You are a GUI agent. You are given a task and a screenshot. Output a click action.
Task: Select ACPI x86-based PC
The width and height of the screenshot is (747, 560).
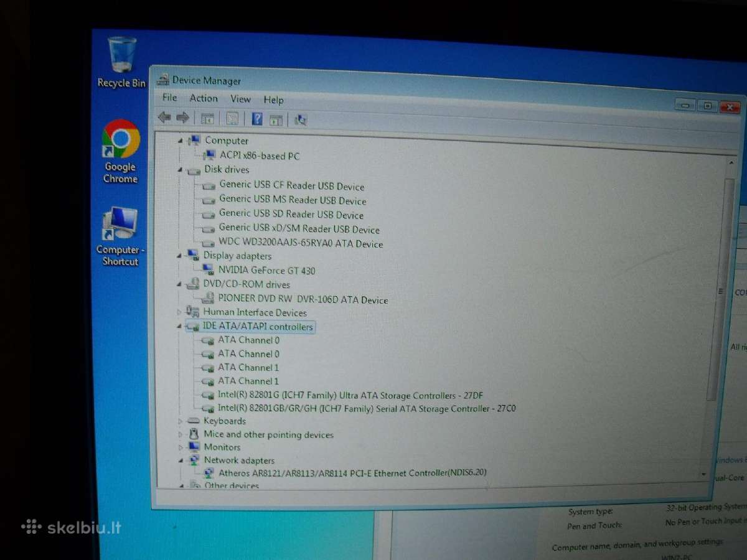260,156
